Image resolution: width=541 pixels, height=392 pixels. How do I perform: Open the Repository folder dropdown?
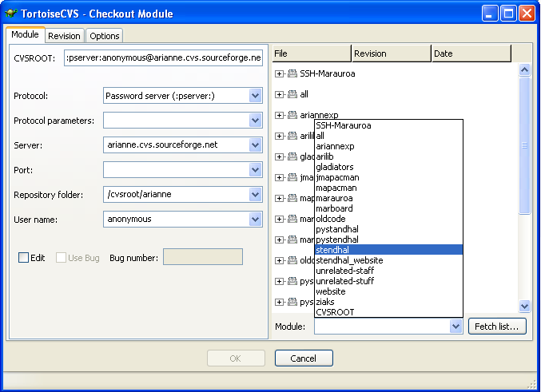(255, 195)
